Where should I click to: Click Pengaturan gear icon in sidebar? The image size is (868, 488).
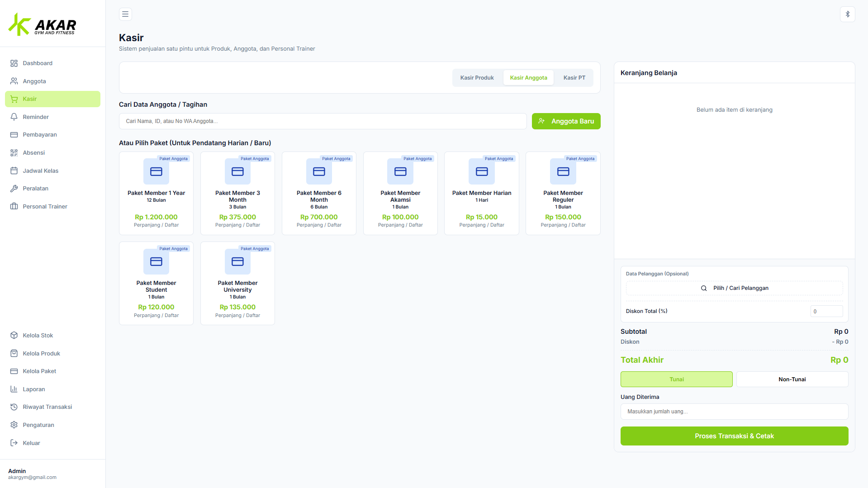[14, 425]
